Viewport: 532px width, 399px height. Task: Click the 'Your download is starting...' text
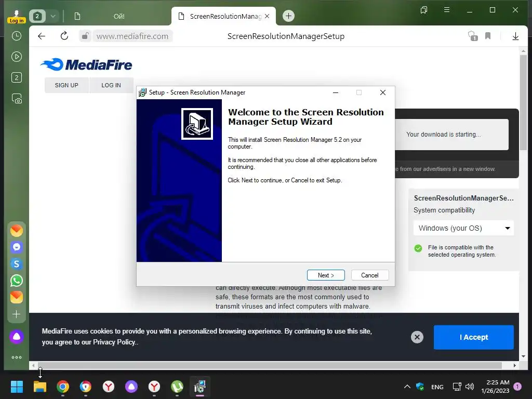(444, 135)
